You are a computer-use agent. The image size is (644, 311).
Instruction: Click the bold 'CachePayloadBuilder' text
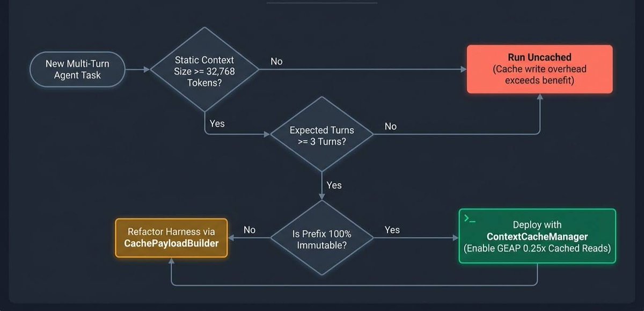pos(171,243)
